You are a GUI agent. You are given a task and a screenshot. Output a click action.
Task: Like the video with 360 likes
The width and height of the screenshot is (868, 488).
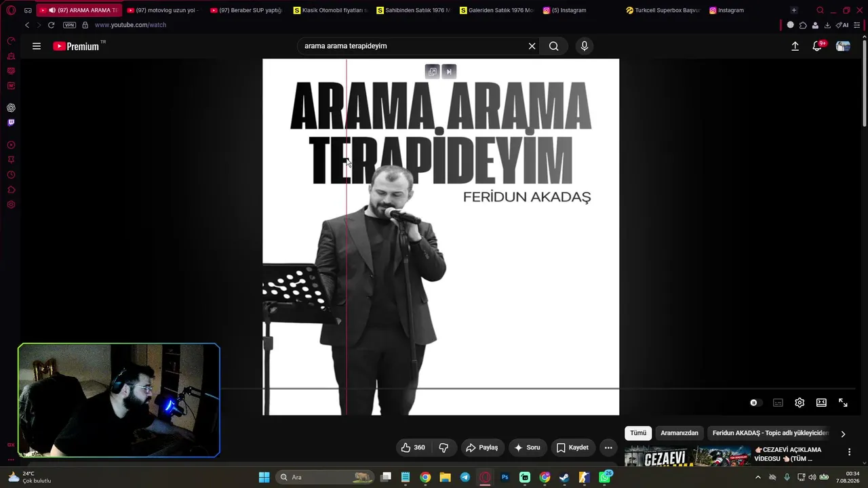[x=413, y=447]
